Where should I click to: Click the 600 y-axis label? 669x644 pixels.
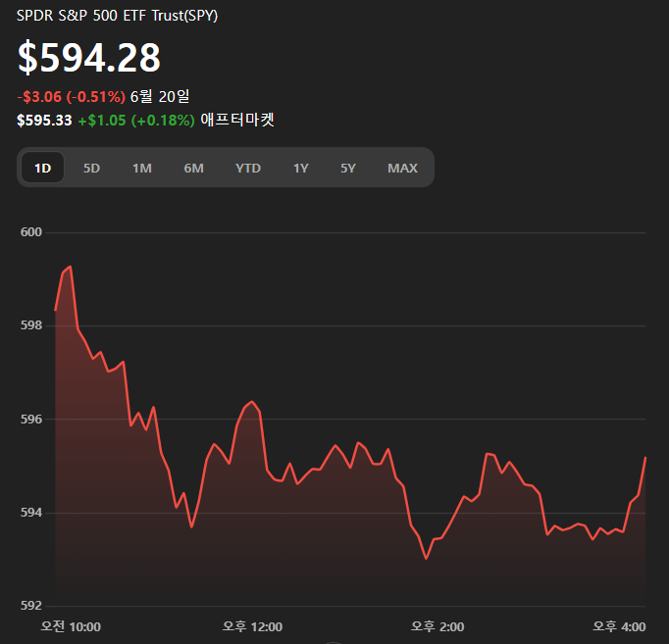(31, 232)
